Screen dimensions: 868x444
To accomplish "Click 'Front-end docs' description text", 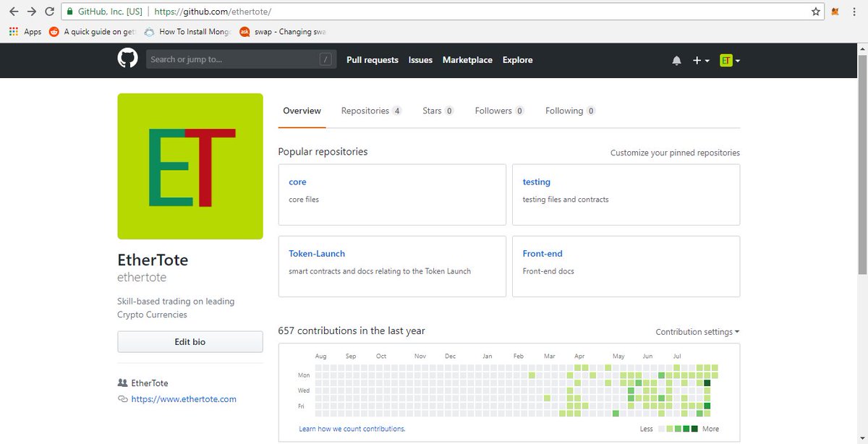I will click(x=548, y=271).
